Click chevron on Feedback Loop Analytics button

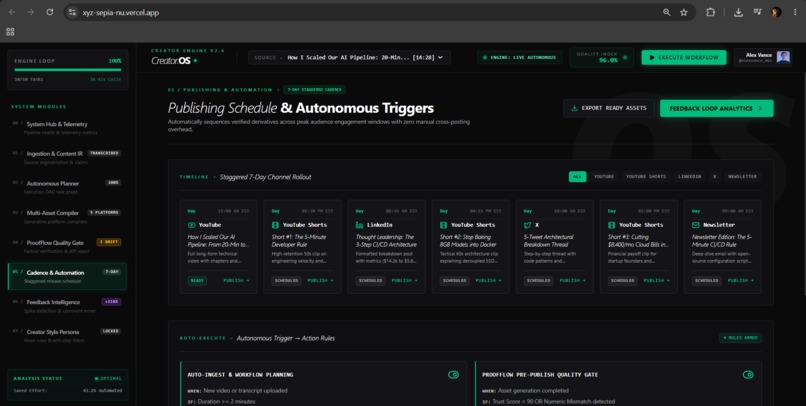(x=760, y=108)
